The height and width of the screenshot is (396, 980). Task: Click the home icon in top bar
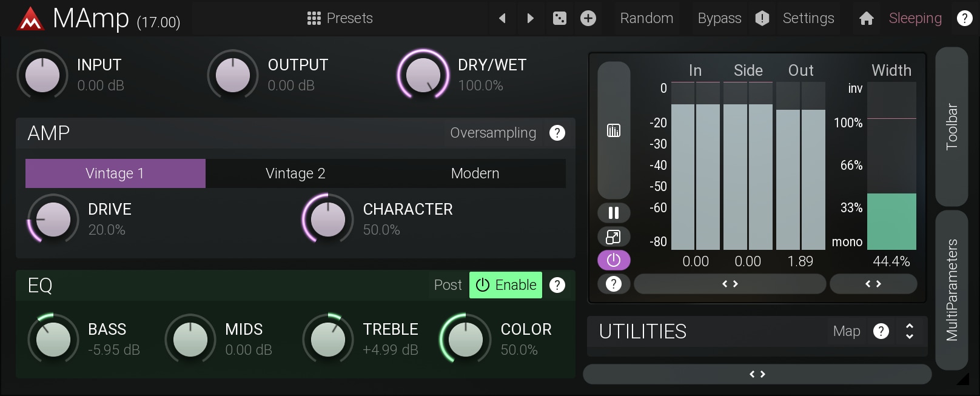866,18
